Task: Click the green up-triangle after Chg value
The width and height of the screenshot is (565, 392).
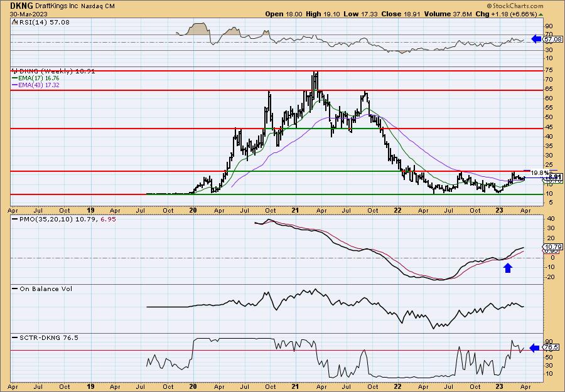Action: point(541,14)
